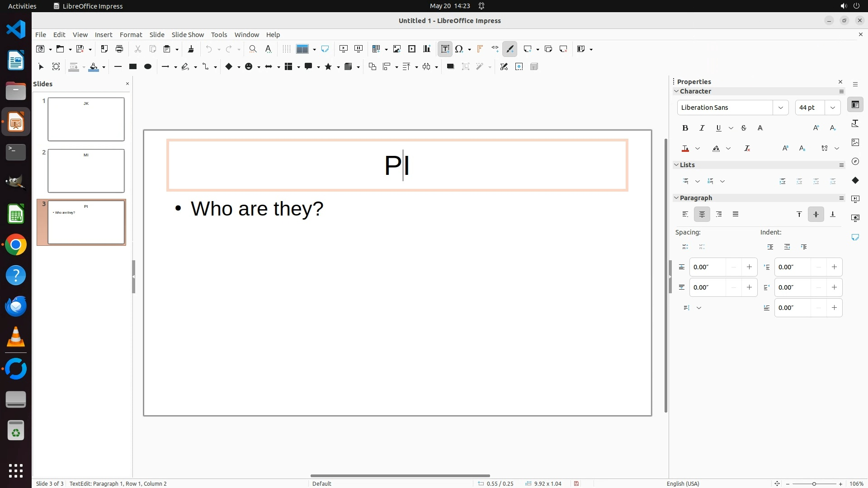Click the zoom slider in status bar
The height and width of the screenshot is (488, 868).
(x=814, y=483)
